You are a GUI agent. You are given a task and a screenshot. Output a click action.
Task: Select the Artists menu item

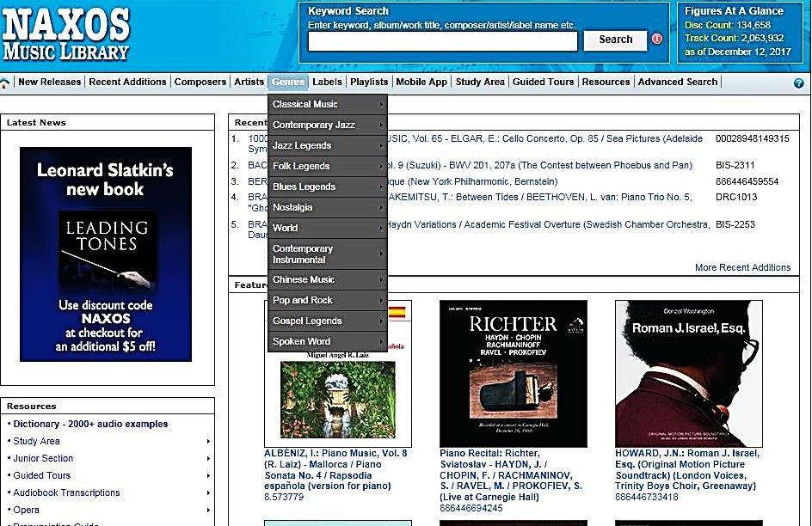[x=249, y=82]
